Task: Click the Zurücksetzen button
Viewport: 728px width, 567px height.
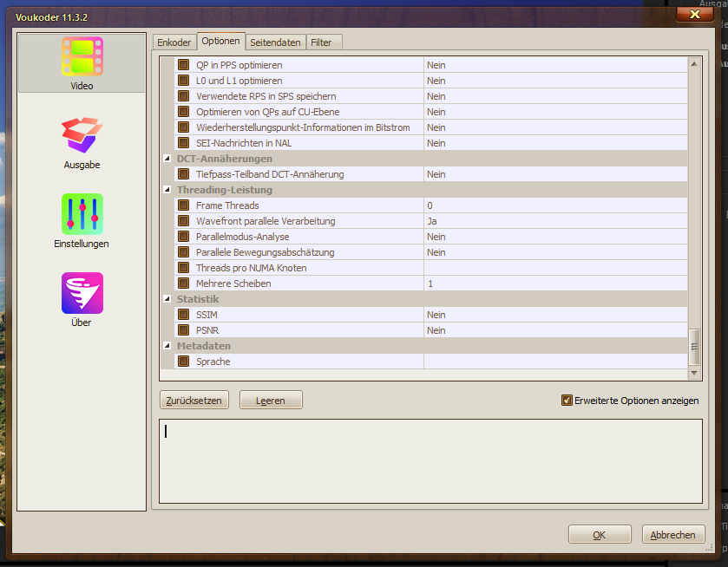Action: (194, 401)
